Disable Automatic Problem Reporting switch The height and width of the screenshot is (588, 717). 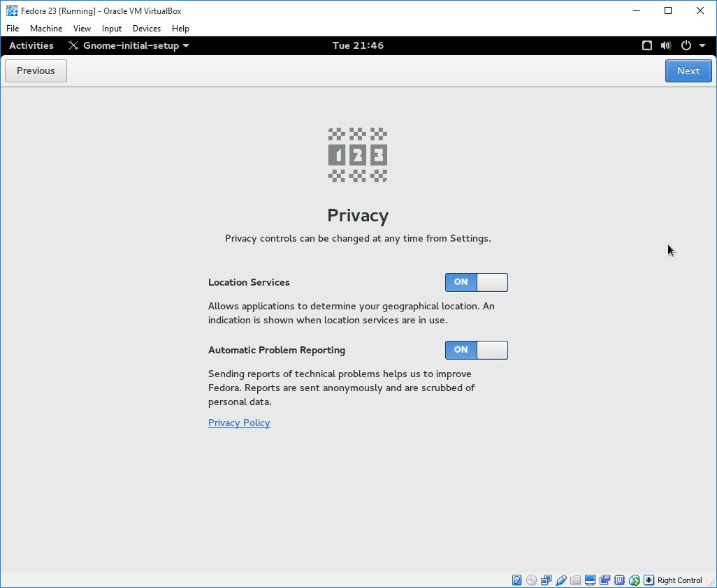click(x=477, y=350)
